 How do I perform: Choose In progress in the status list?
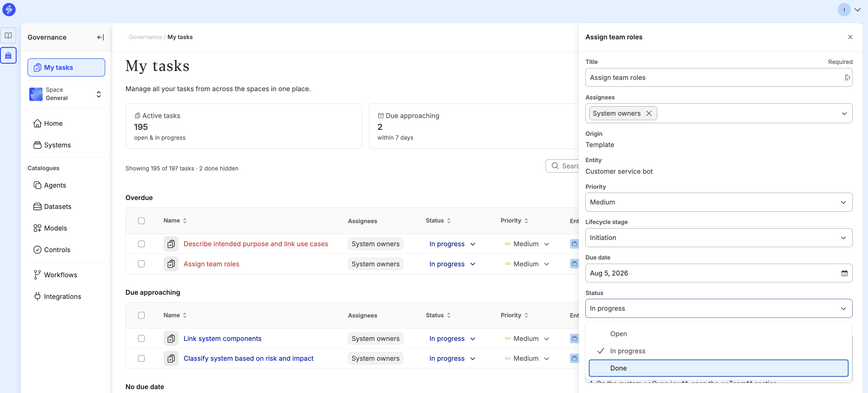718,351
